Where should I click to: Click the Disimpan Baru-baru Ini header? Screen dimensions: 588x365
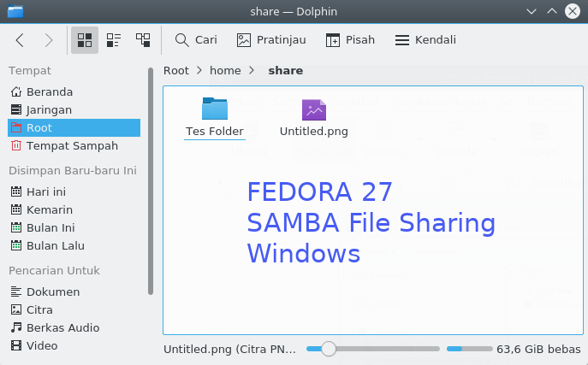click(73, 171)
